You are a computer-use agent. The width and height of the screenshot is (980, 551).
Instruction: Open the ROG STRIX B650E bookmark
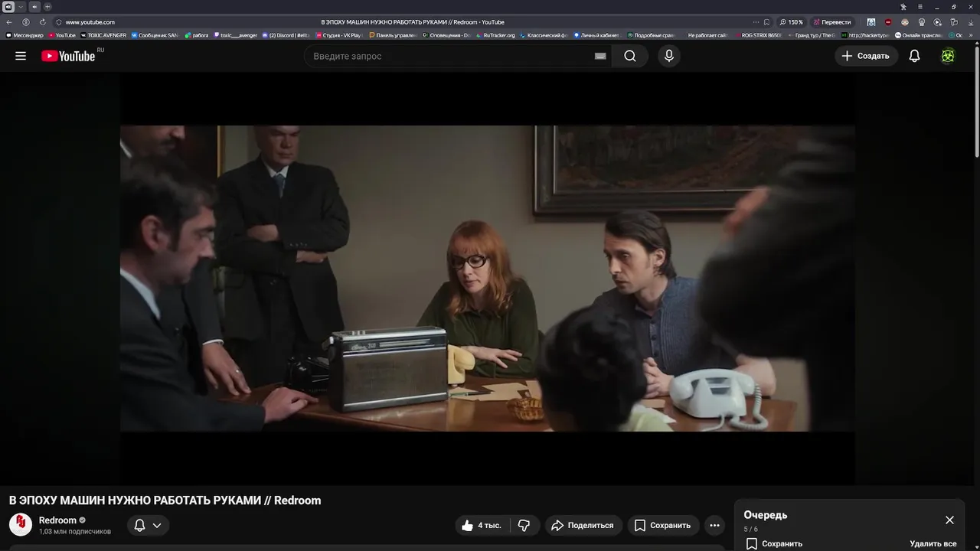tap(758, 35)
